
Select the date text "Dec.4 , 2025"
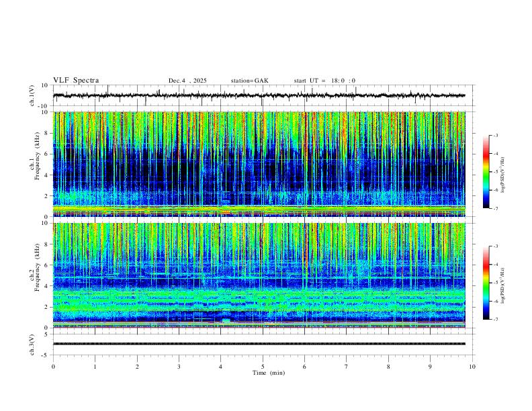[187, 81]
